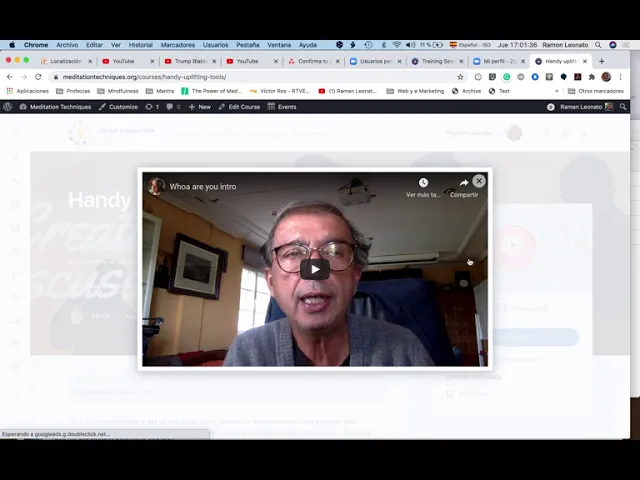The image size is (640, 480).
Task: Click the Compartir share arrow icon
Action: (x=464, y=182)
